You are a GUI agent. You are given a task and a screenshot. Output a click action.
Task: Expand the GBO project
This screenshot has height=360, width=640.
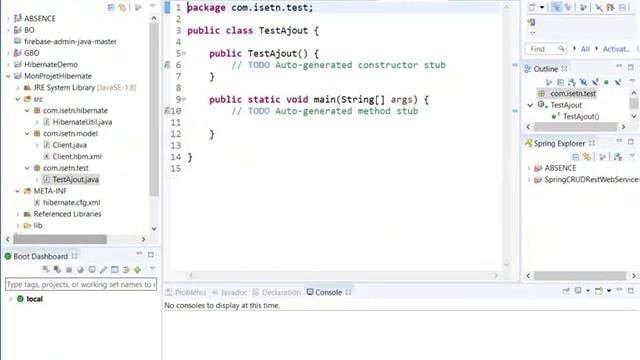[x=8, y=53]
